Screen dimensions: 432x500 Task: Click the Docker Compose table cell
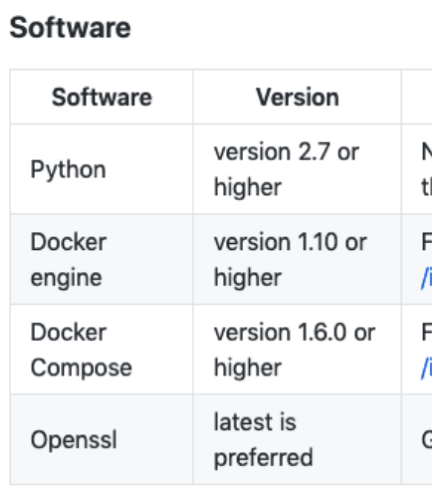pyautogui.click(x=102, y=349)
